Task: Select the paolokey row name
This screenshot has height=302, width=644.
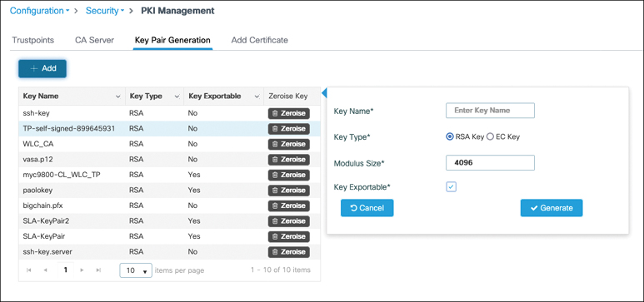Action: (37, 190)
